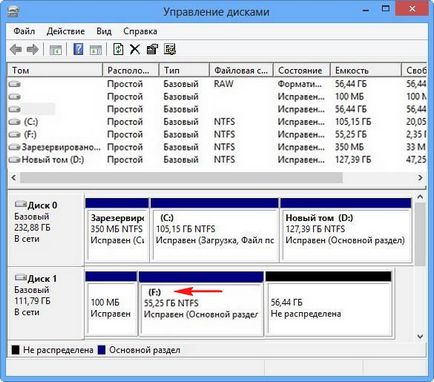This screenshot has width=434, height=382.
Task: Click black Не распределена legend swatch
Action: tap(15, 350)
